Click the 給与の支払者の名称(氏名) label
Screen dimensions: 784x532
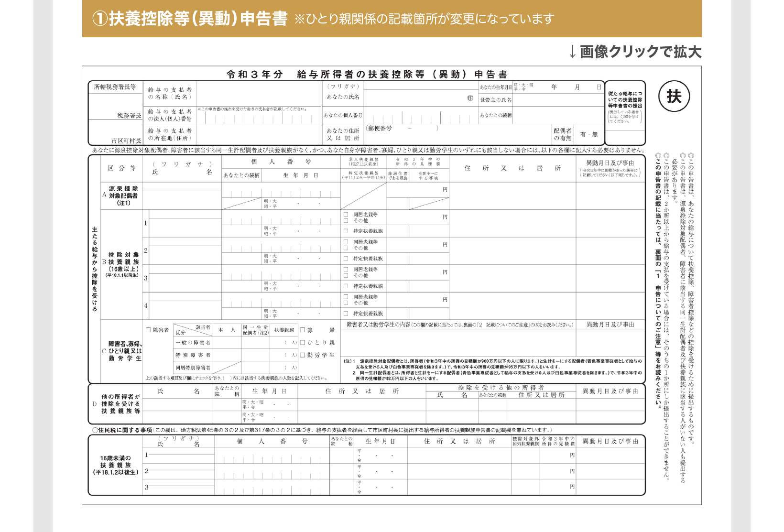click(x=170, y=93)
